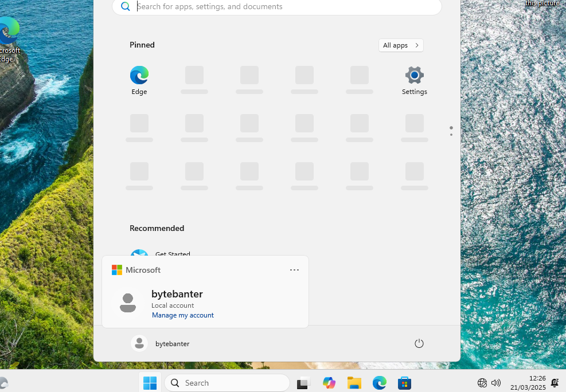Open network settings via the globe tray icon
The image size is (566, 392).
(482, 382)
